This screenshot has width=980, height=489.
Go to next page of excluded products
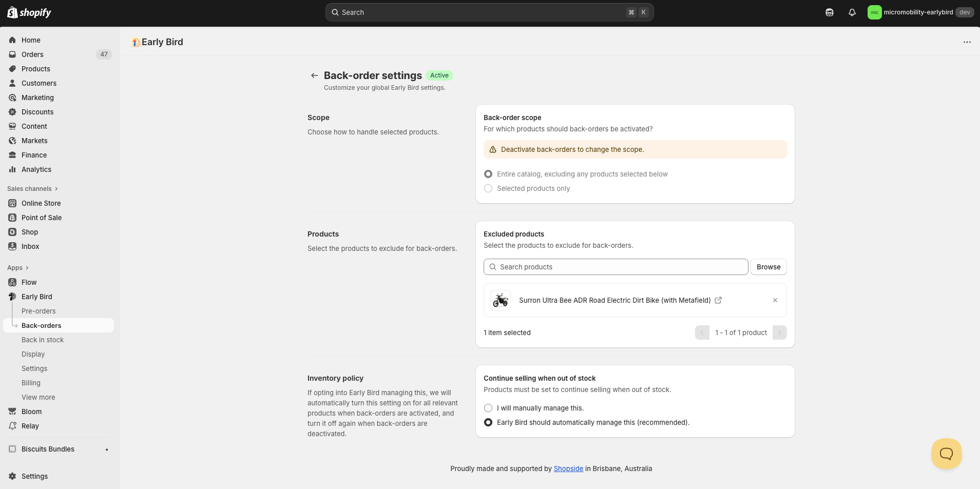(780, 332)
